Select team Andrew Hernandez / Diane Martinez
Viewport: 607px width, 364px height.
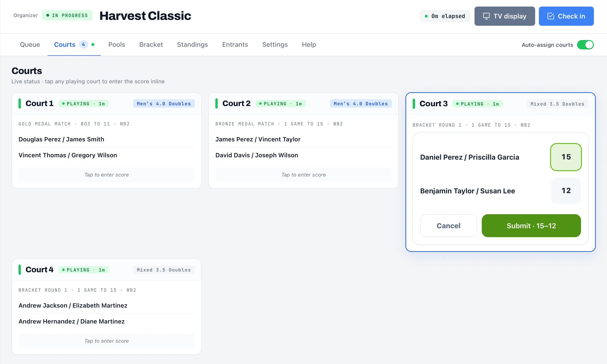coord(72,321)
